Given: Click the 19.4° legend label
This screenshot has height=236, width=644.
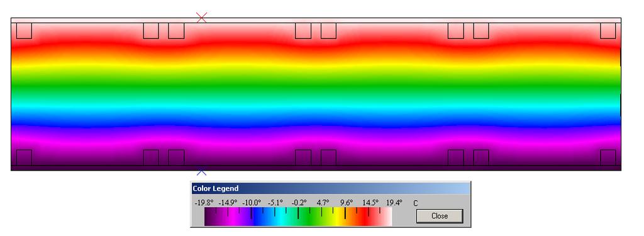Looking at the screenshot, I should click(x=394, y=203).
